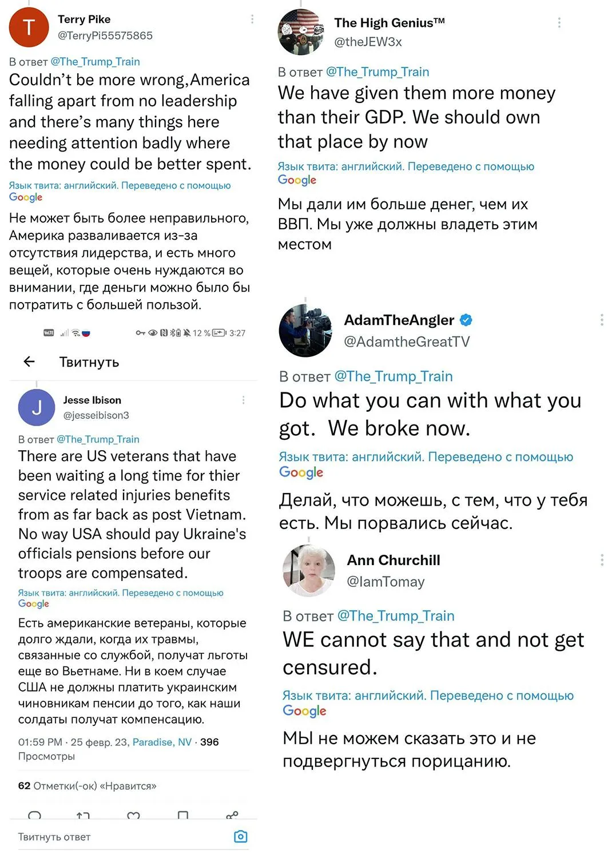View the 62 likes list
The image size is (616, 858).
pyautogui.click(x=87, y=786)
